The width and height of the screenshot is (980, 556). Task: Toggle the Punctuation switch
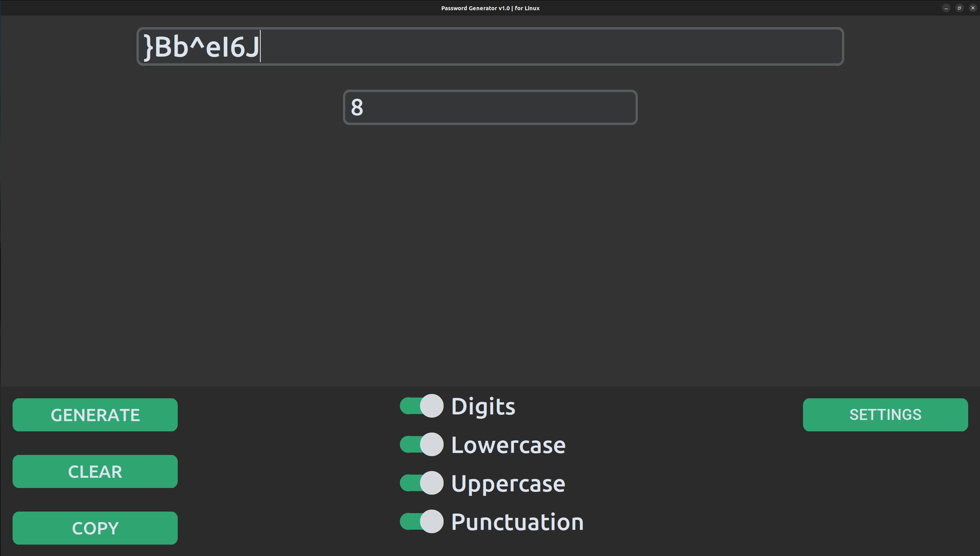422,521
